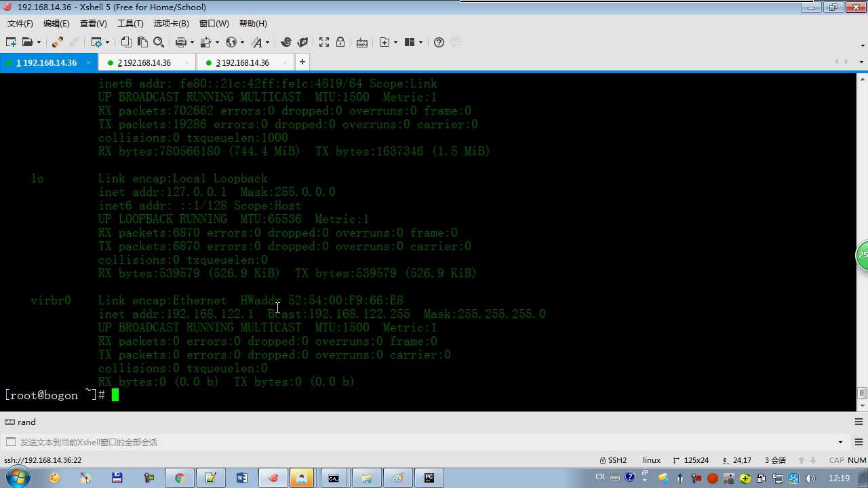Click the compose bar text input field
Screen dimensions: 868x488
[x=424, y=442]
